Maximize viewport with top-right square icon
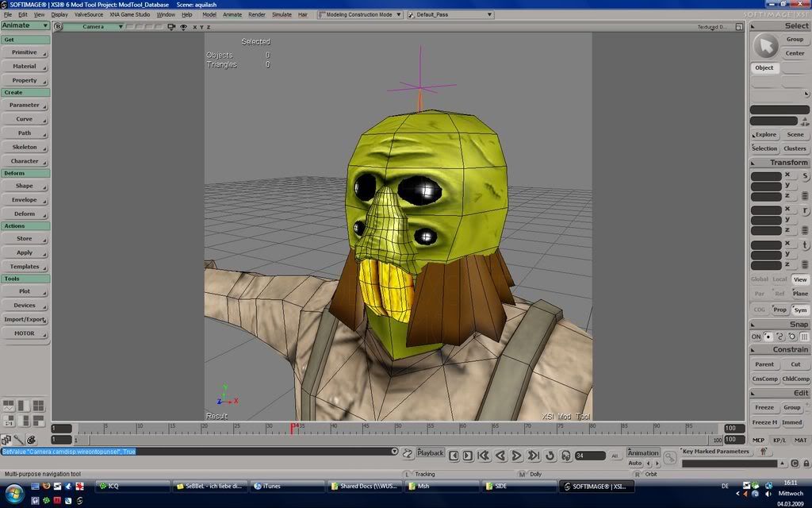812x508 pixels. (x=738, y=27)
